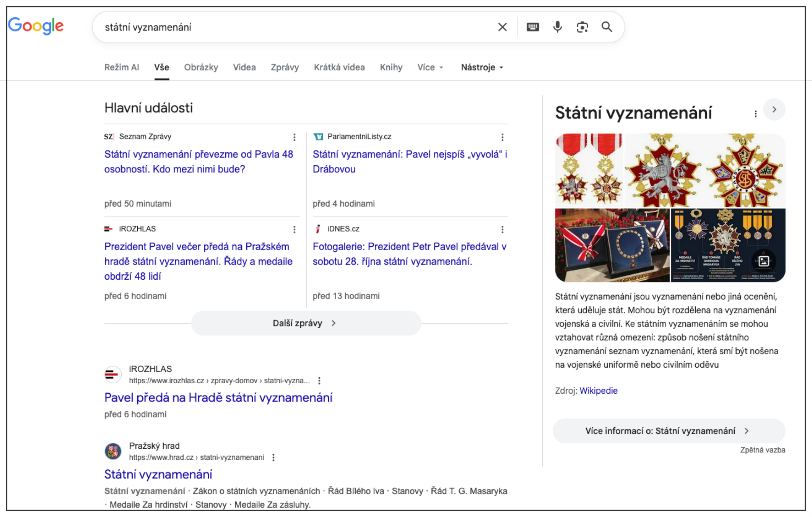Image resolution: width=812 pixels, height=517 pixels.
Task: Go to Google homepage via logo
Action: 36,26
